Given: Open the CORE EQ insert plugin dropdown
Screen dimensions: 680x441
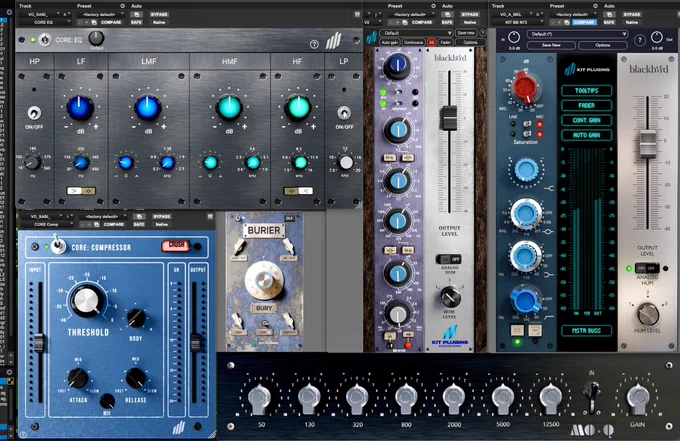Looking at the screenshot, I should point(45,22).
